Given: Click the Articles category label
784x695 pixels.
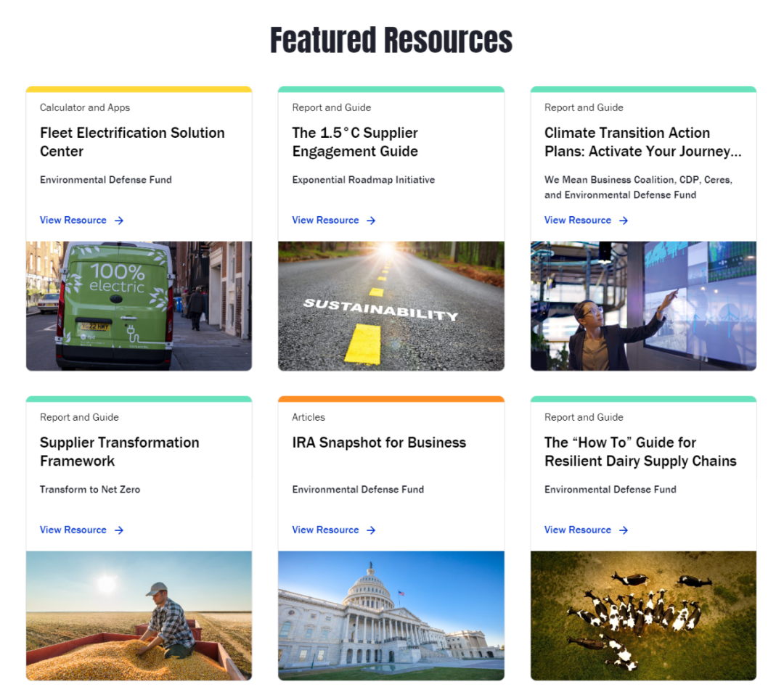Looking at the screenshot, I should (309, 417).
